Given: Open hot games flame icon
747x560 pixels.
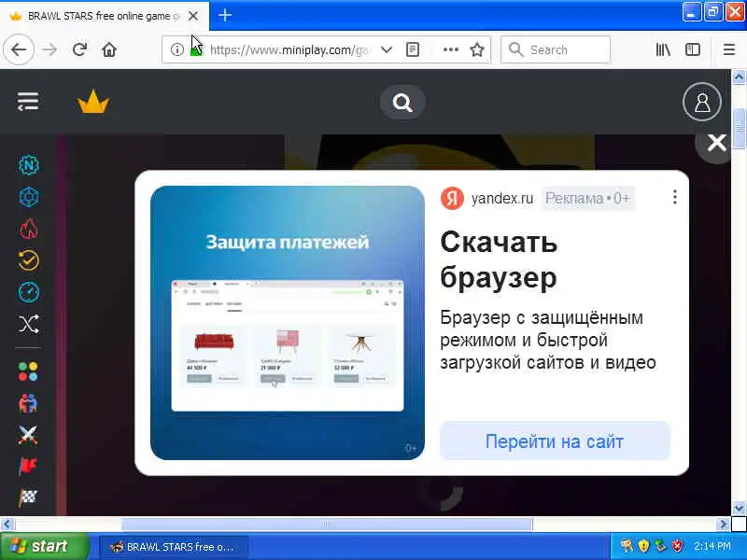Looking at the screenshot, I should [29, 229].
